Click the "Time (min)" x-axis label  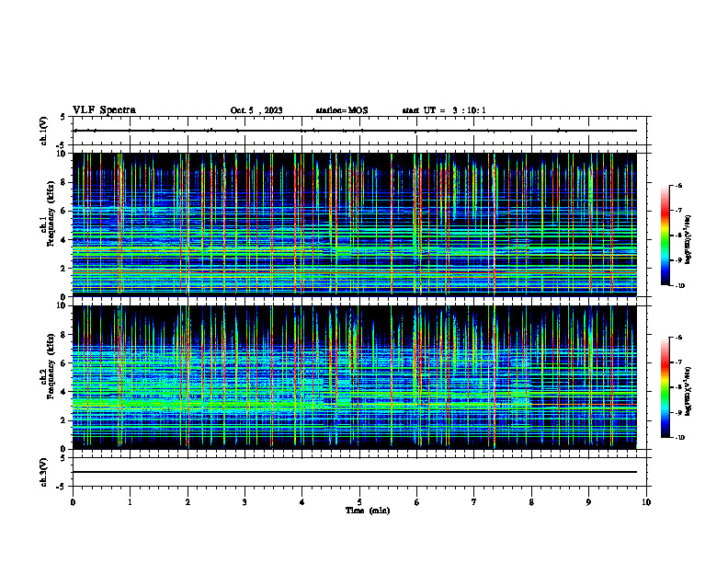[368, 511]
